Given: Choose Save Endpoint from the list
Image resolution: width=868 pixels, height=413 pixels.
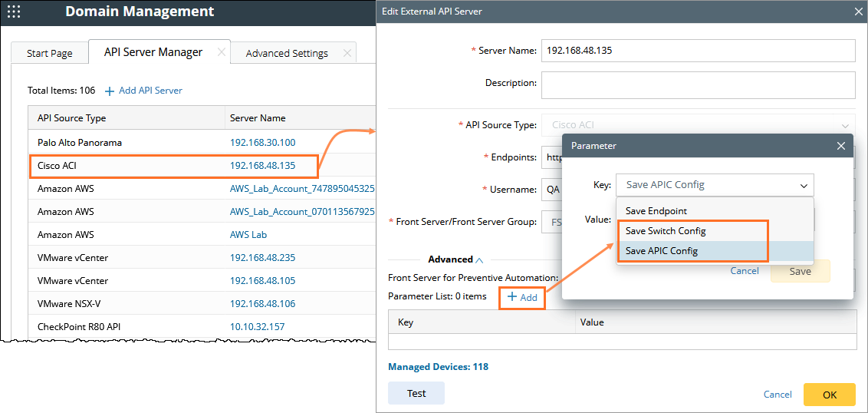Looking at the screenshot, I should (656, 211).
